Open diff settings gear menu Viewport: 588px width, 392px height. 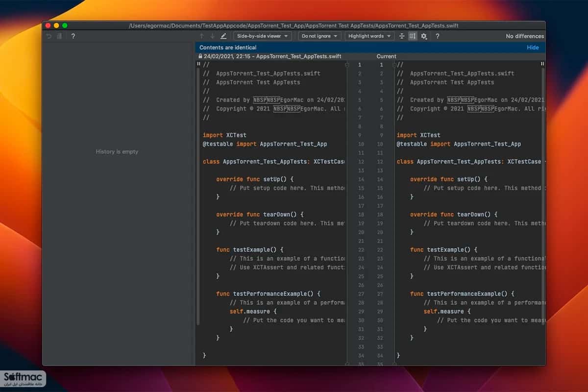pos(424,36)
